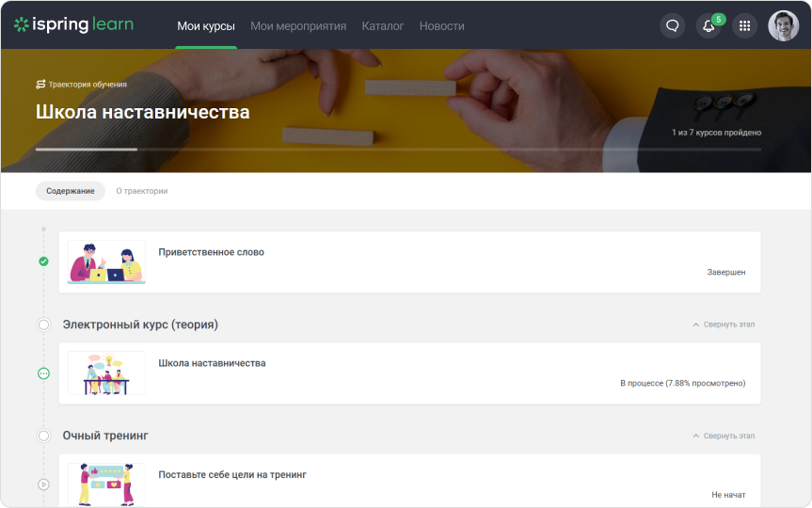Click the green completed checkmark marker
This screenshot has width=812, height=508.
43,262
